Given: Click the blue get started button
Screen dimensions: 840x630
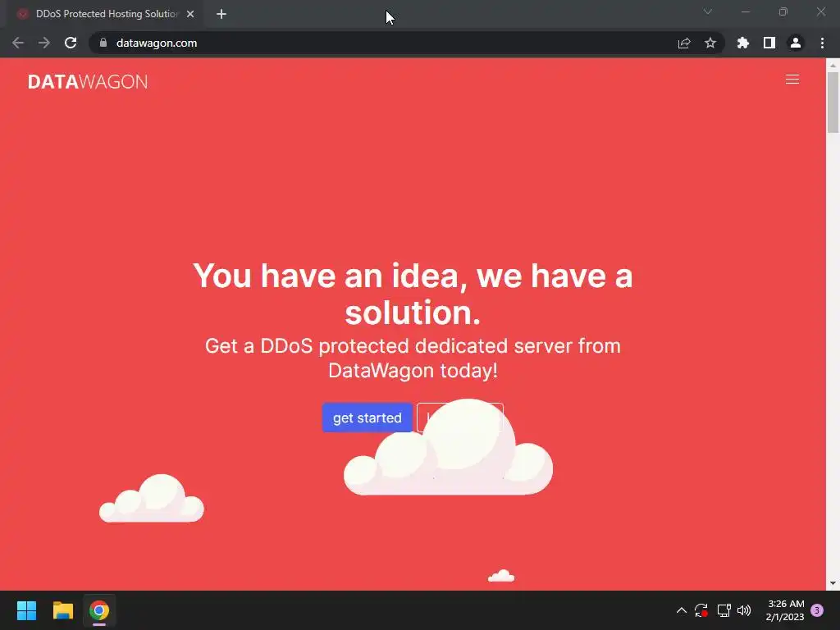Looking at the screenshot, I should [x=367, y=418].
